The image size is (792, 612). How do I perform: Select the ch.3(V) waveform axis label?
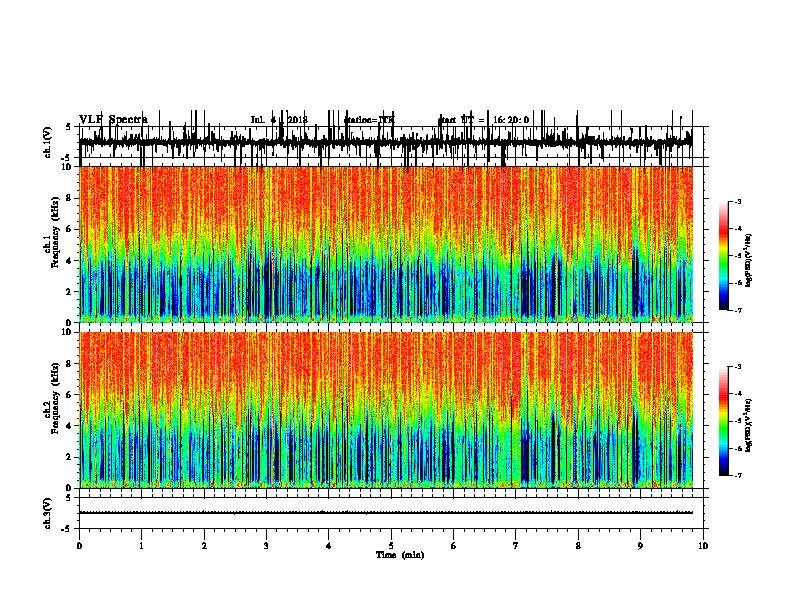click(x=48, y=514)
